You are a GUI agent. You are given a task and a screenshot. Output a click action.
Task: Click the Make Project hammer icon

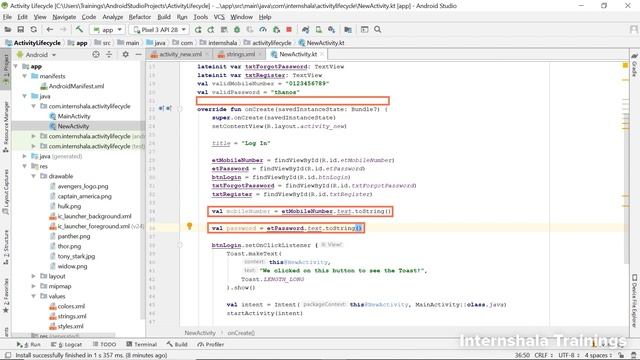pos(79,29)
